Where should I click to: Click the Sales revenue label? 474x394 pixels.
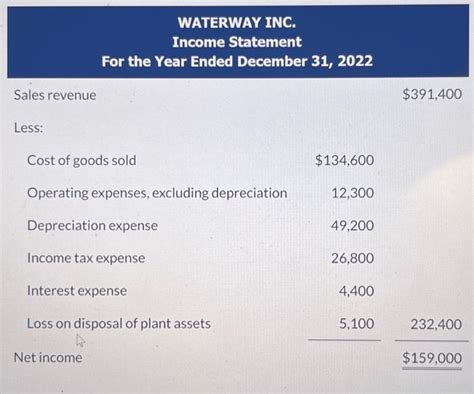[x=55, y=95]
